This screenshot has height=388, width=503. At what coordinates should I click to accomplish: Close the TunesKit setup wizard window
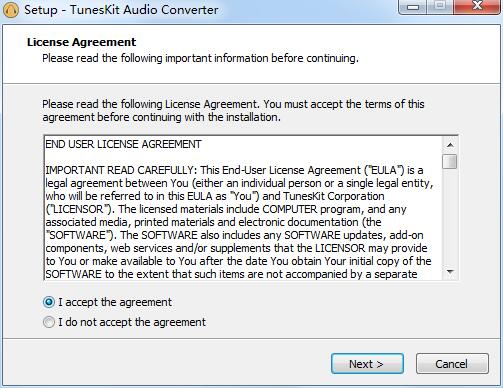[477, 7]
